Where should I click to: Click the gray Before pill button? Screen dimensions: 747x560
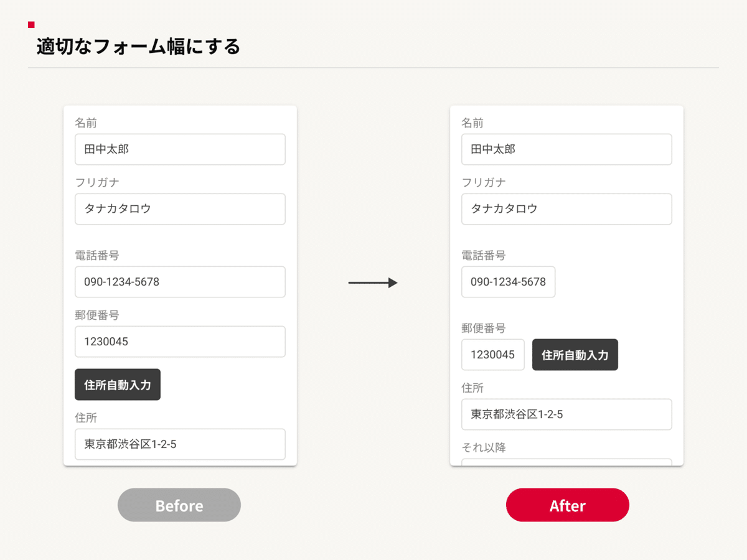(x=179, y=505)
